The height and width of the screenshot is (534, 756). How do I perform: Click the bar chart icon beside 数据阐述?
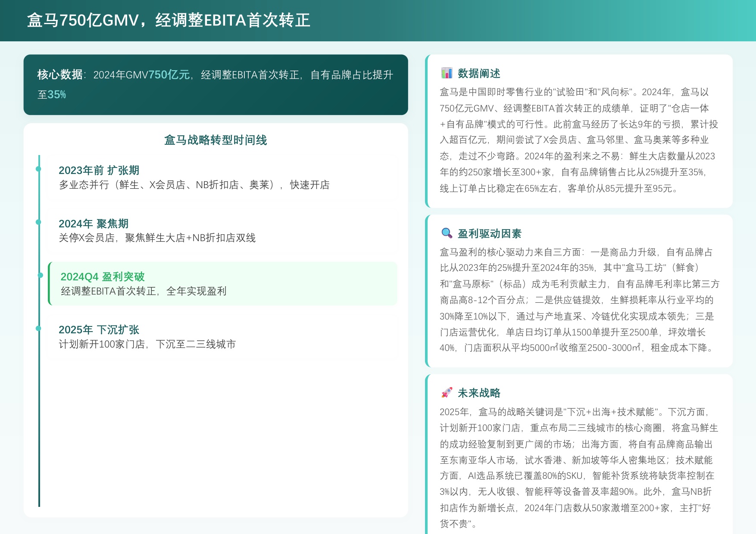[447, 74]
